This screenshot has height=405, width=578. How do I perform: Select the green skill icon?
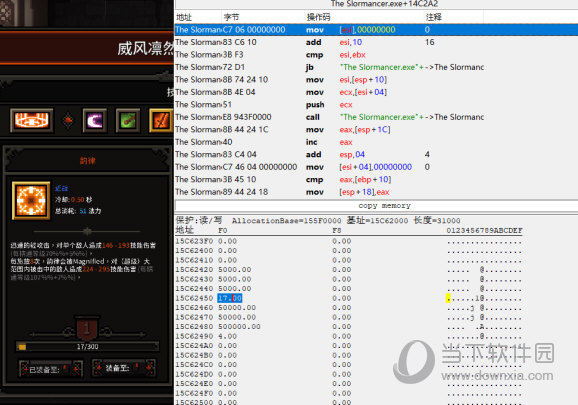[128, 120]
